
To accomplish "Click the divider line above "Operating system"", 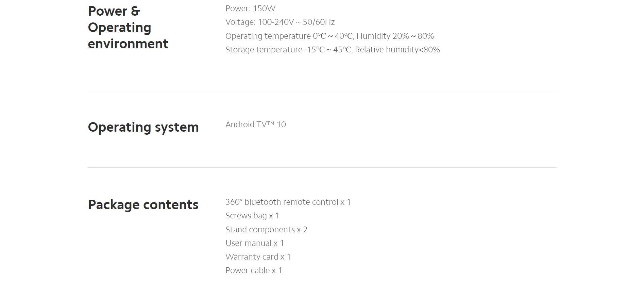I will [322, 90].
